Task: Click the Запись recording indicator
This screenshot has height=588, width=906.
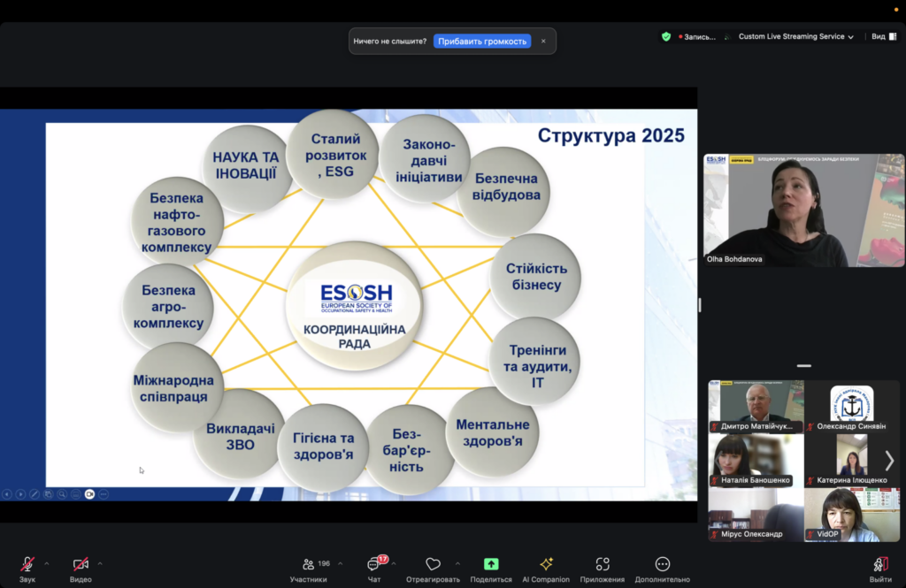Action: [x=698, y=37]
